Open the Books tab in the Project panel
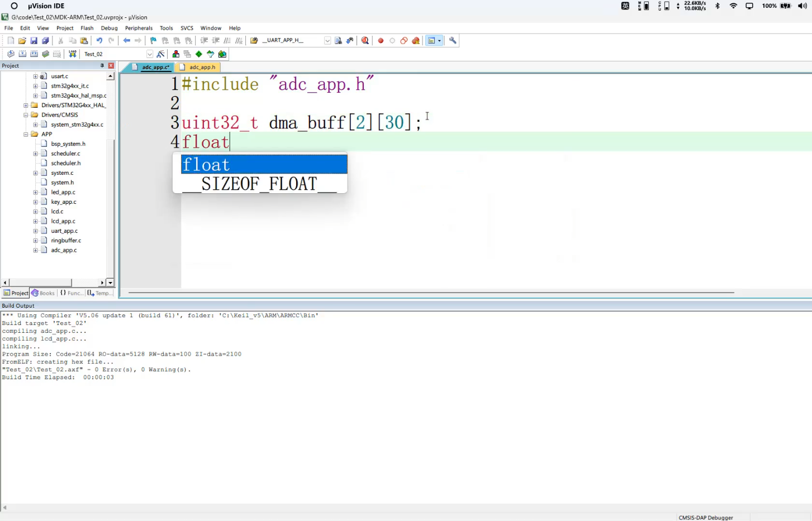 (x=44, y=293)
